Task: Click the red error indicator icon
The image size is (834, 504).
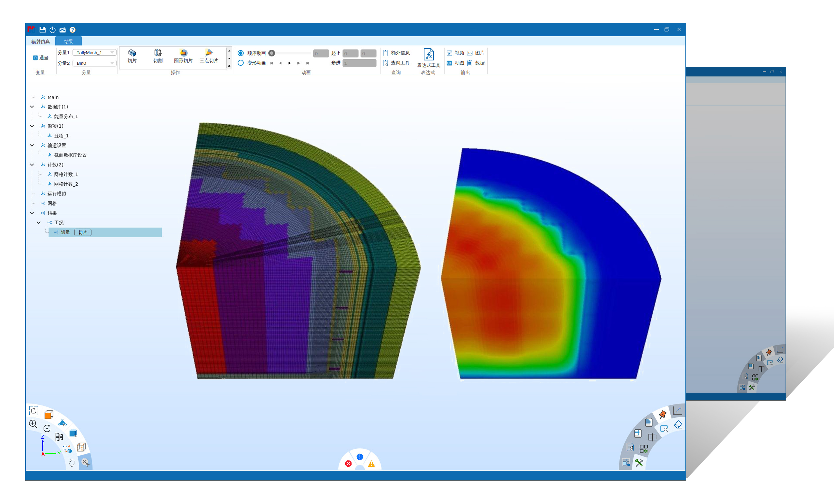Action: pyautogui.click(x=348, y=464)
